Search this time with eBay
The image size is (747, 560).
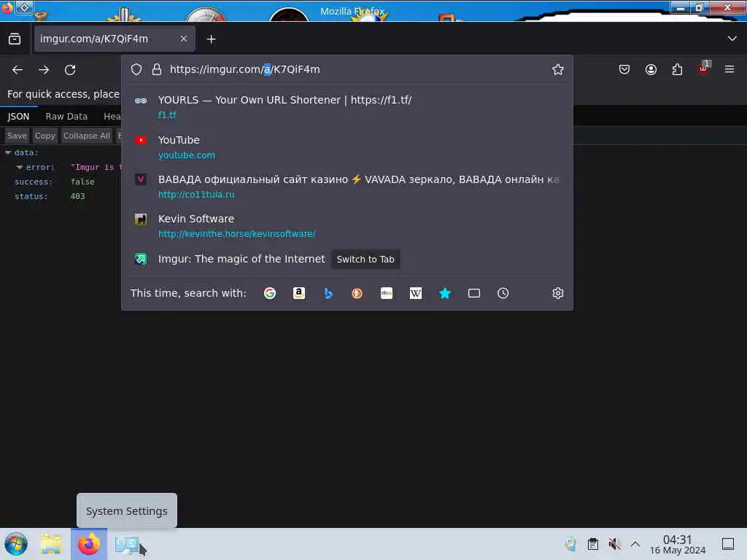387,293
